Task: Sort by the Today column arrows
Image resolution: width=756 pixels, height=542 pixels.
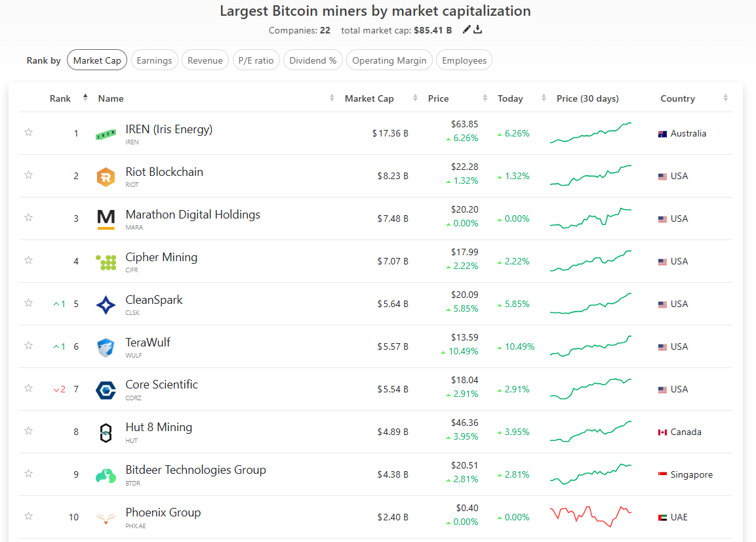Action: click(x=544, y=98)
